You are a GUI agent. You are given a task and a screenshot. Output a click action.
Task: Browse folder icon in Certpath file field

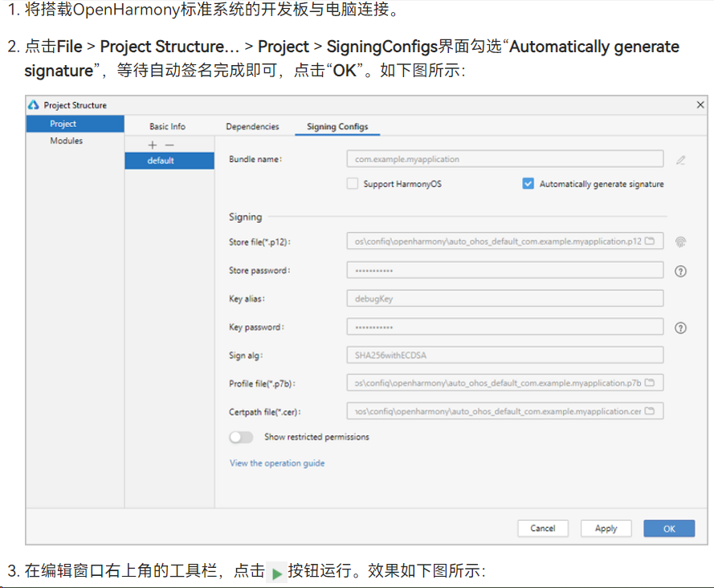pyautogui.click(x=650, y=411)
